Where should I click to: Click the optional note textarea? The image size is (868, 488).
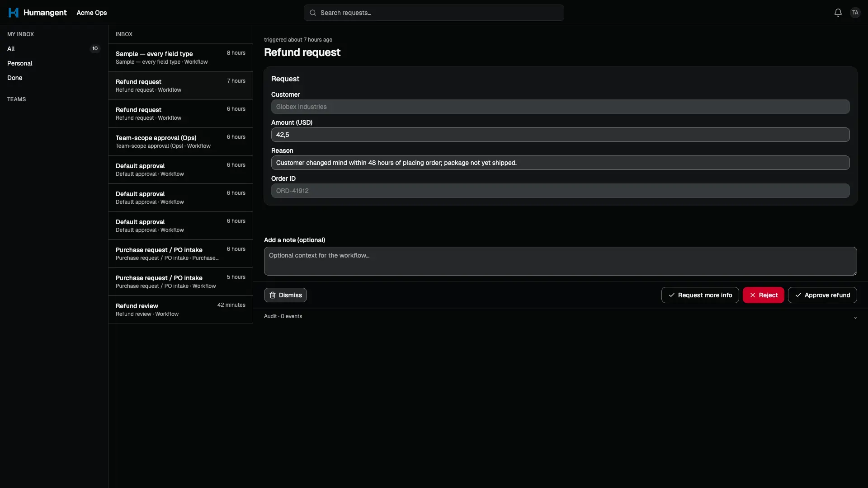(x=560, y=261)
